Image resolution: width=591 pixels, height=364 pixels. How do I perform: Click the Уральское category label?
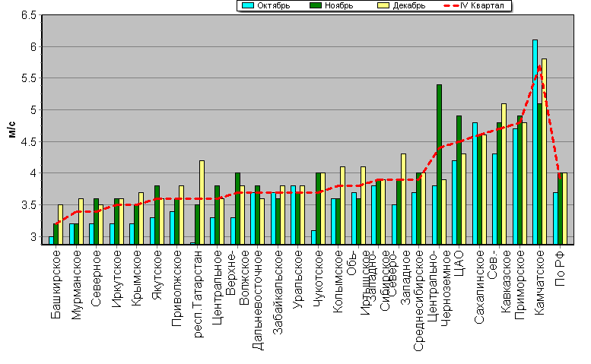coord(298,279)
